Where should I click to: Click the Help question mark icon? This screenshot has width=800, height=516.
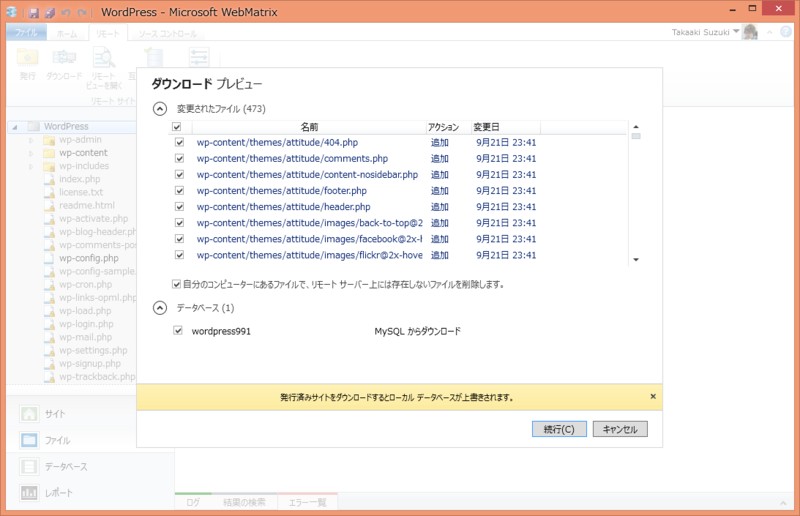tap(786, 32)
